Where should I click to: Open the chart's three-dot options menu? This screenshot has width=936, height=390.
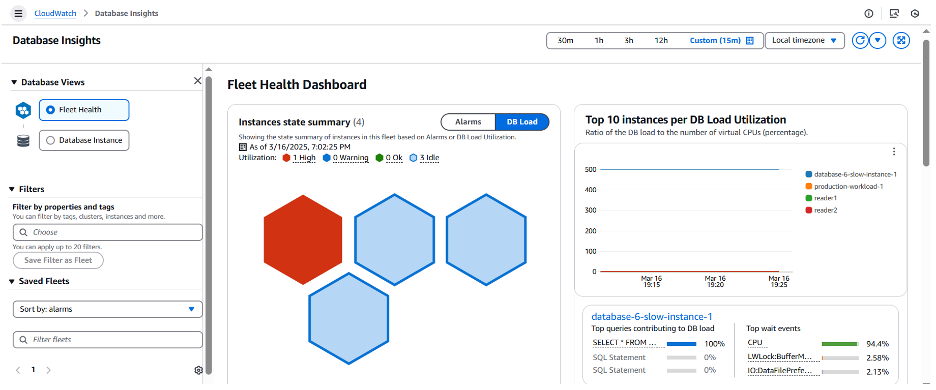tap(894, 152)
